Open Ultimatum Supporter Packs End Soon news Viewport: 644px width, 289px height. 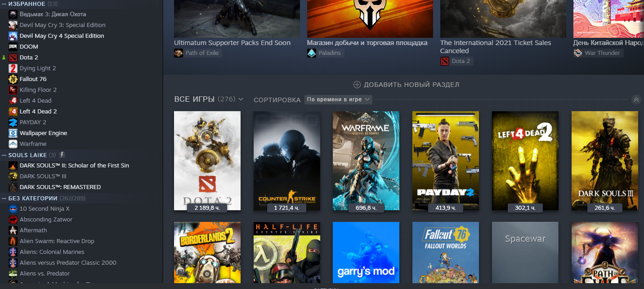click(x=232, y=43)
